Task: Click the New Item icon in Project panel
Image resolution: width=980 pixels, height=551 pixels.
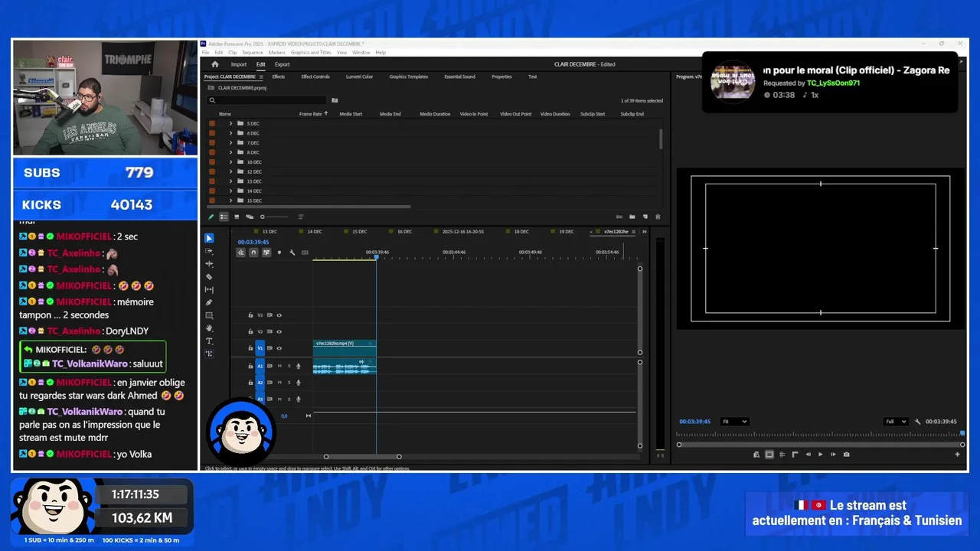Action: click(645, 217)
